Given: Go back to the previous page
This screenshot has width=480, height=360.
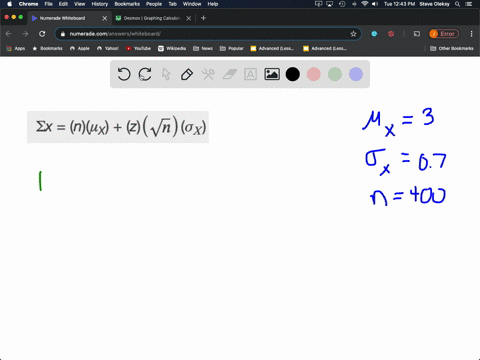Looking at the screenshot, I should point(9,34).
